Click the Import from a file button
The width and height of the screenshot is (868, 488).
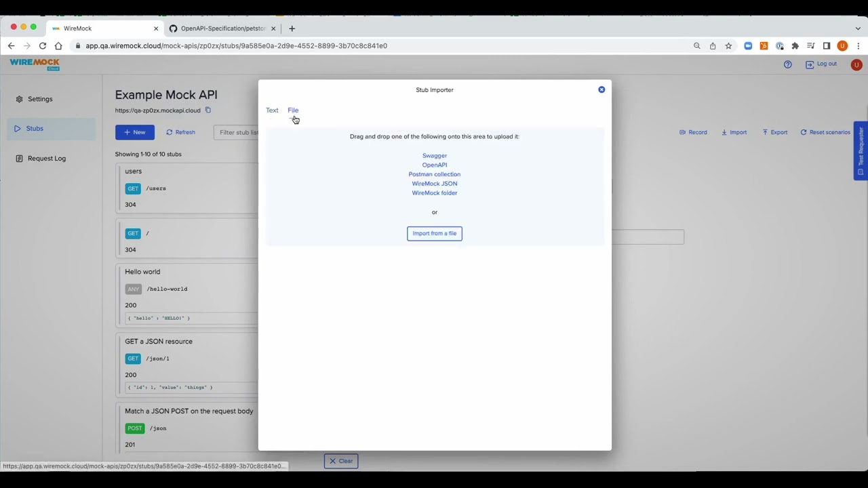(x=435, y=233)
